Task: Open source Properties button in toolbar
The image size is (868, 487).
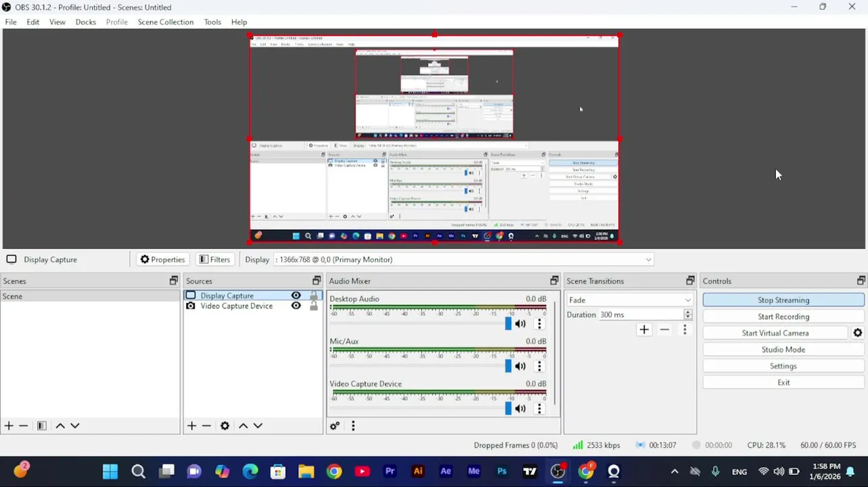Action: (x=162, y=260)
